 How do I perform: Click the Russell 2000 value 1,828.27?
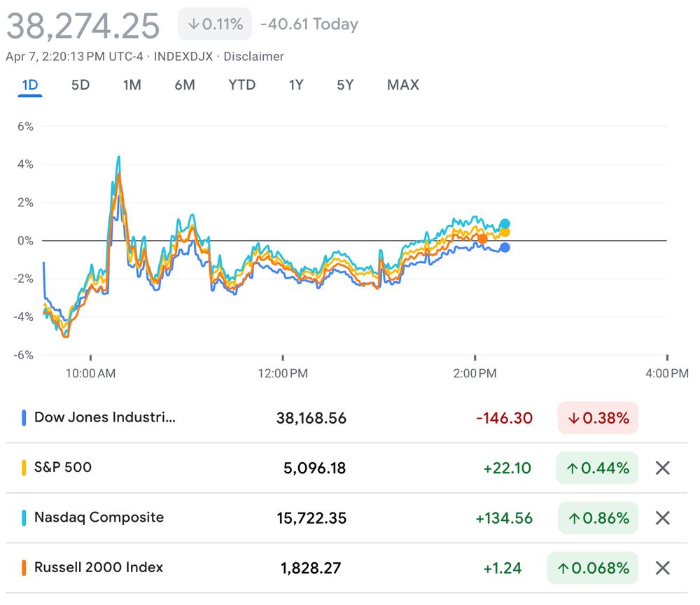point(311,568)
